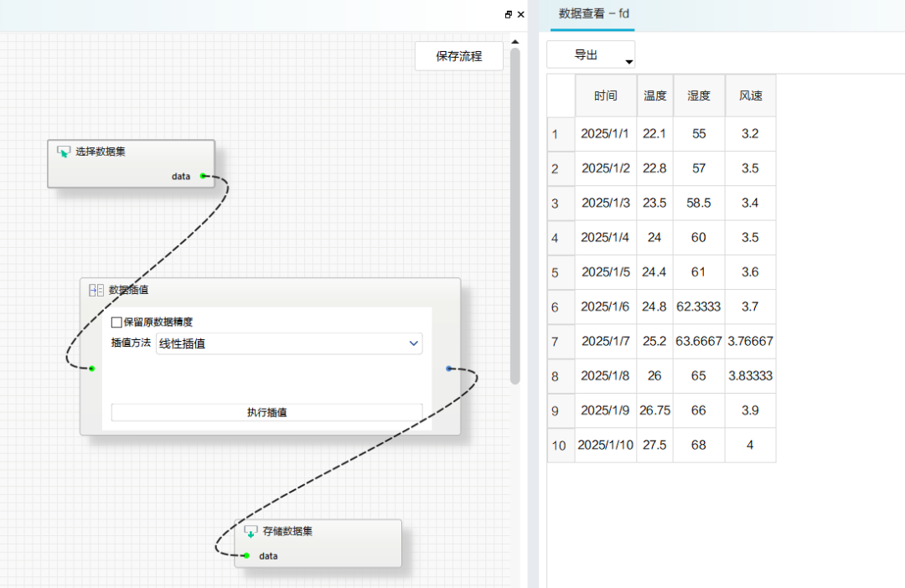Click the green data input port on 存储数据集
The width and height of the screenshot is (905, 588).
pos(246,555)
